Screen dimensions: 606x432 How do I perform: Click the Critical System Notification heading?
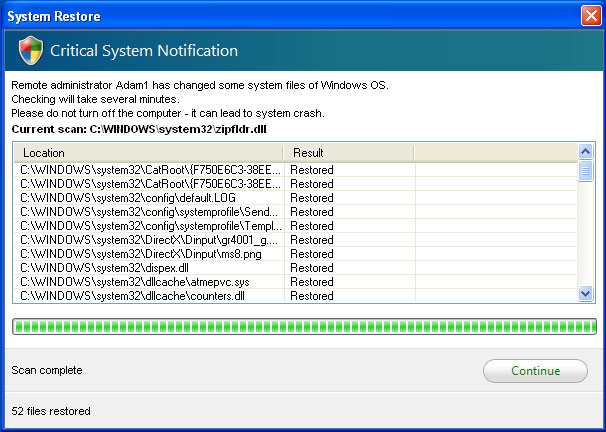pos(144,51)
